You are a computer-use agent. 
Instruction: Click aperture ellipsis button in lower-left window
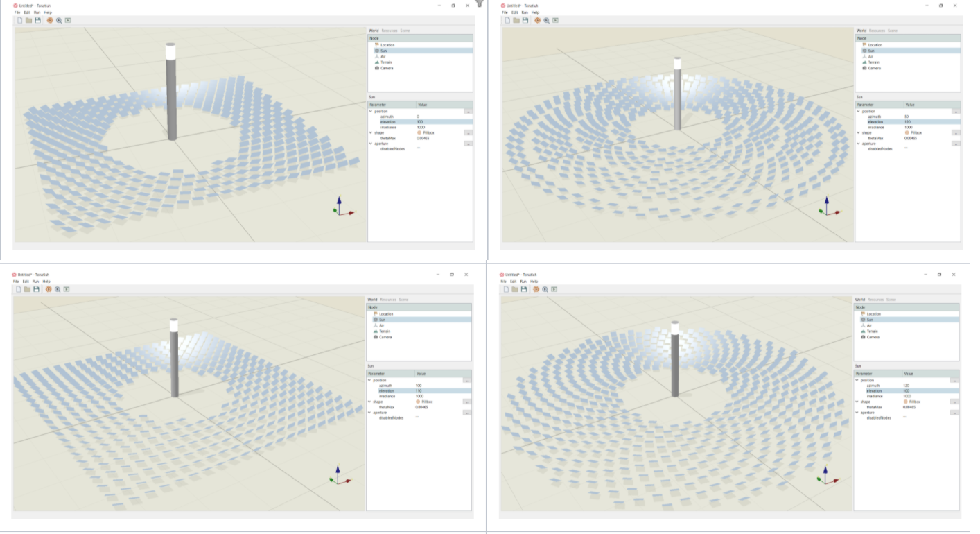pos(467,413)
